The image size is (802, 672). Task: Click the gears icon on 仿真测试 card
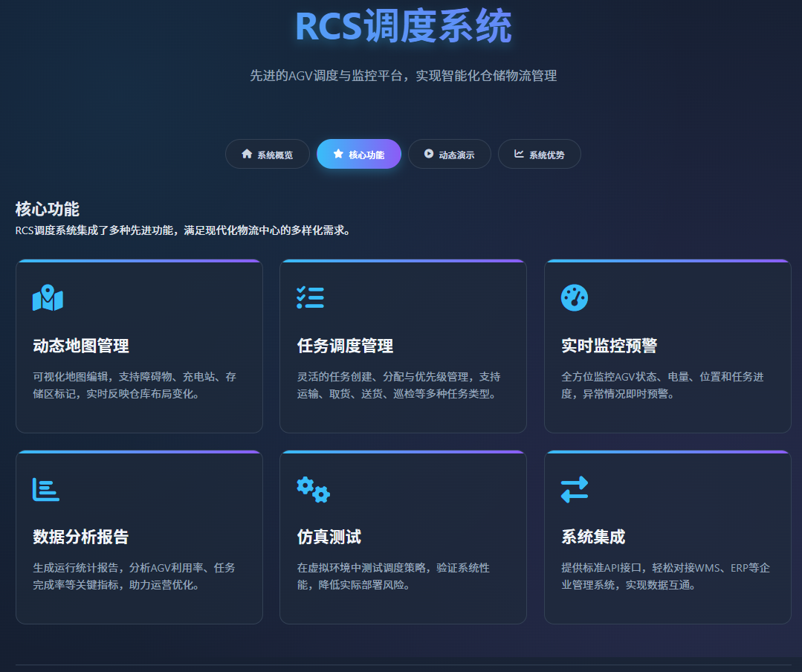coord(311,489)
